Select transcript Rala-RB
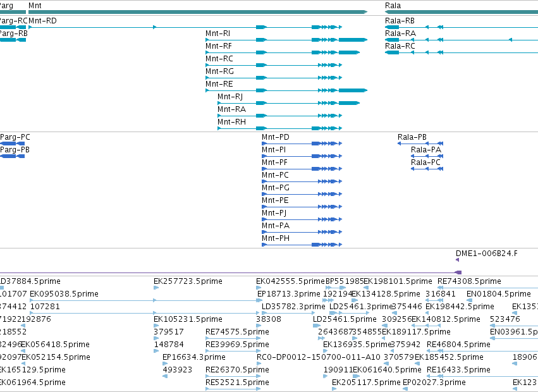The width and height of the screenshot is (538, 392). coord(400,21)
